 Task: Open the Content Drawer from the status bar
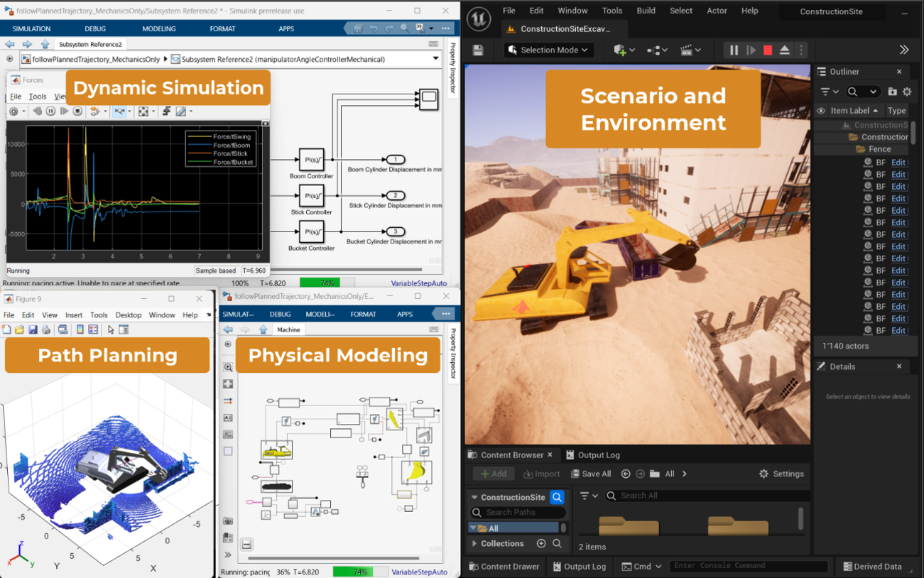(x=504, y=566)
